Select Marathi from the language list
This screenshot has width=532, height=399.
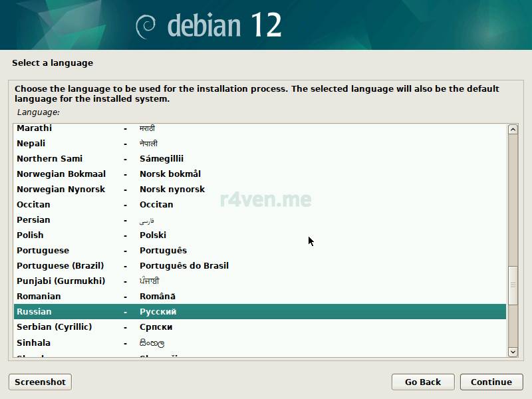pos(34,128)
